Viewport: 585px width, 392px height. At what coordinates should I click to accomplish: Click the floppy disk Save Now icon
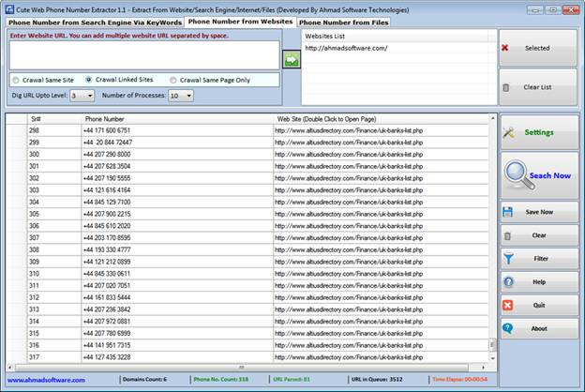[508, 212]
